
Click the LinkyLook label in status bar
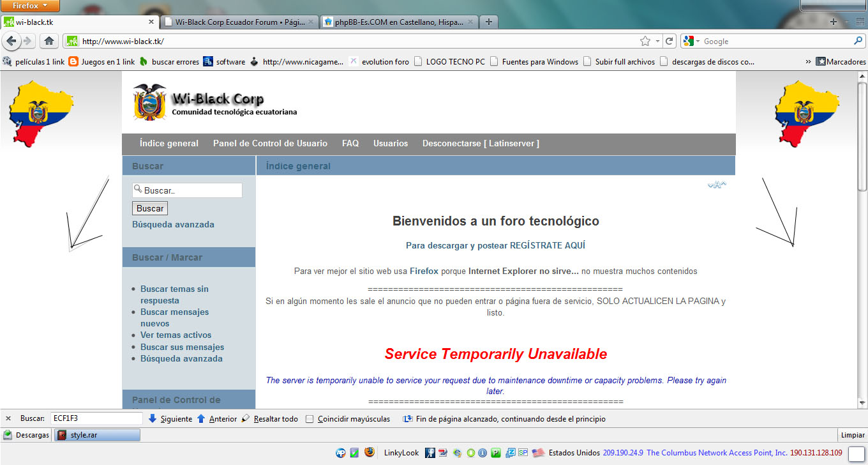[401, 453]
